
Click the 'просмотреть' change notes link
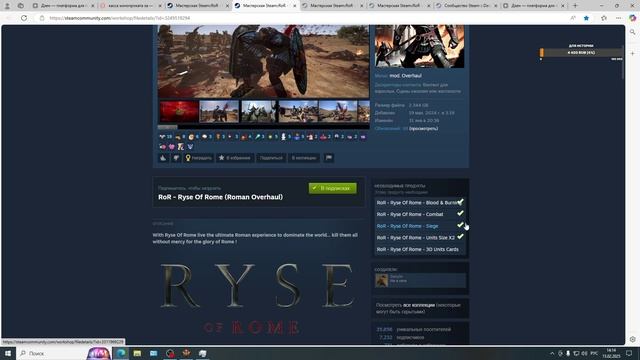pyautogui.click(x=424, y=129)
